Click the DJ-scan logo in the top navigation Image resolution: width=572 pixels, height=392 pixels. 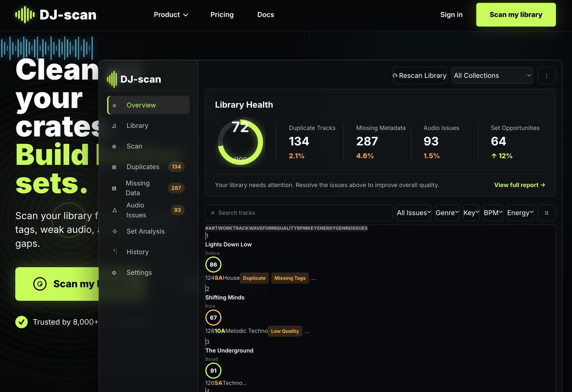[55, 15]
